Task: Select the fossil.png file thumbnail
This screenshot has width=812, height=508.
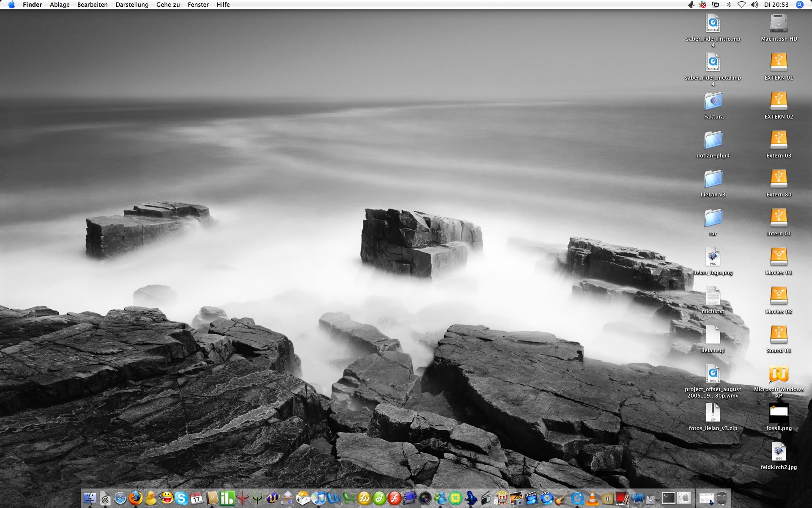Action: [779, 412]
